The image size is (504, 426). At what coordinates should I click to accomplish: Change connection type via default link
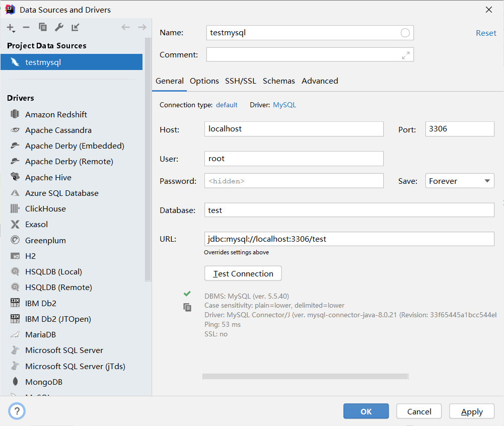click(227, 105)
